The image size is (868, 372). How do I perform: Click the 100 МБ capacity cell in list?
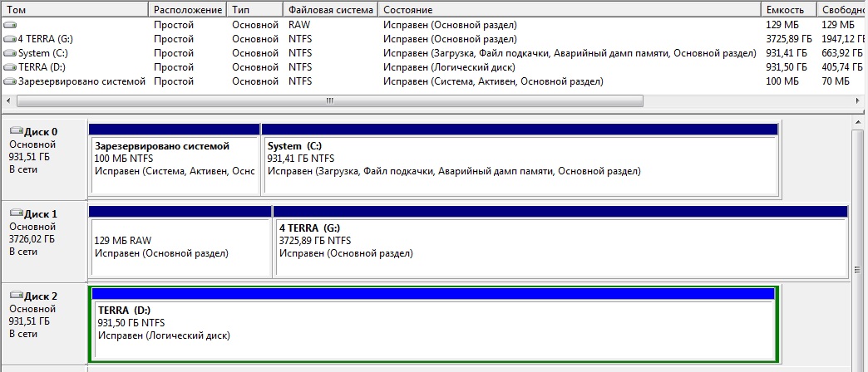[781, 82]
